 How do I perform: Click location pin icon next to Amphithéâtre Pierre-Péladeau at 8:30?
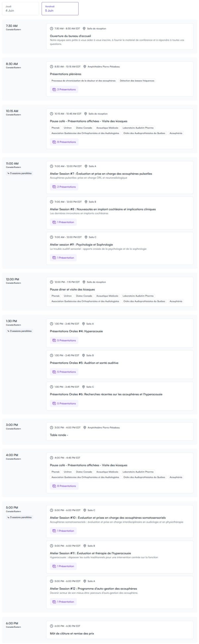click(x=85, y=66)
